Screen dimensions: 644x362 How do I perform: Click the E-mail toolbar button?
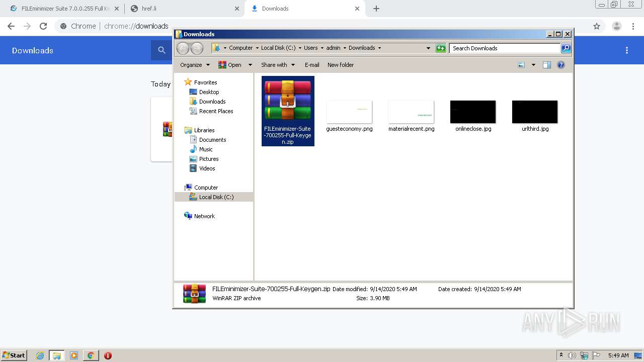tap(312, 65)
